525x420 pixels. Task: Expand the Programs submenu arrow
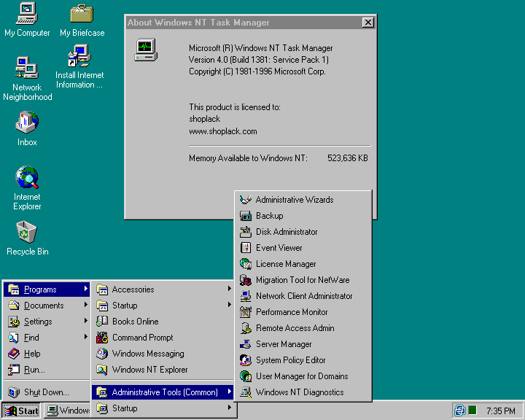point(86,288)
